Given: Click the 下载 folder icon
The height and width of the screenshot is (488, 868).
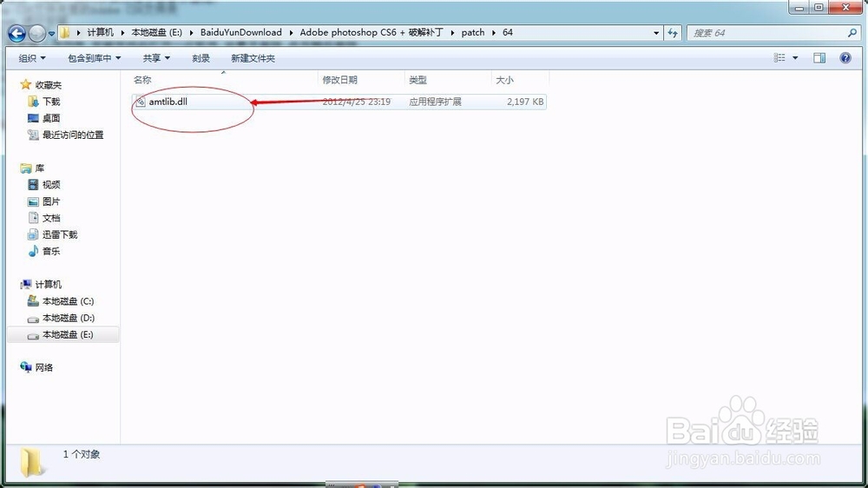Looking at the screenshot, I should click(x=33, y=102).
